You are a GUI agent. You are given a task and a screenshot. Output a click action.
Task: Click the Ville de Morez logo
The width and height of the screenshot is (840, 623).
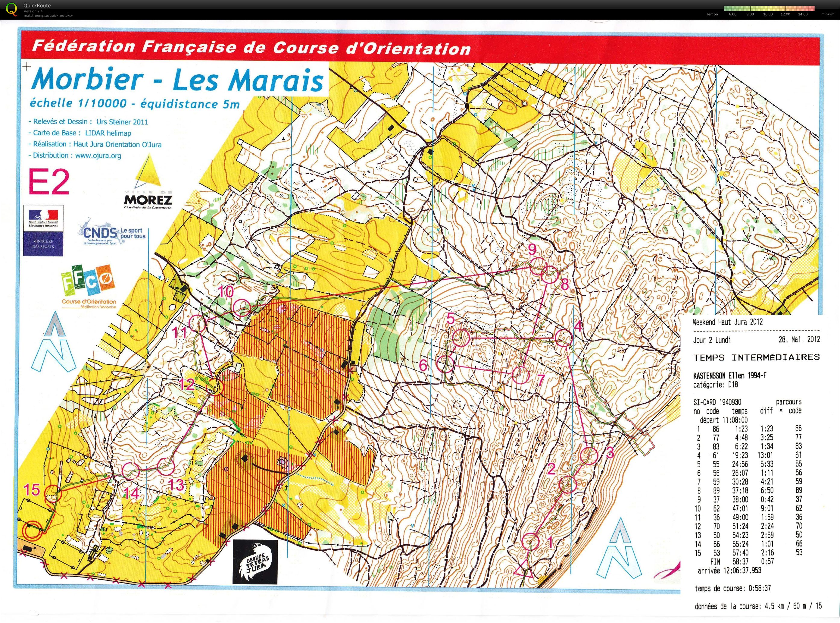[x=148, y=181]
